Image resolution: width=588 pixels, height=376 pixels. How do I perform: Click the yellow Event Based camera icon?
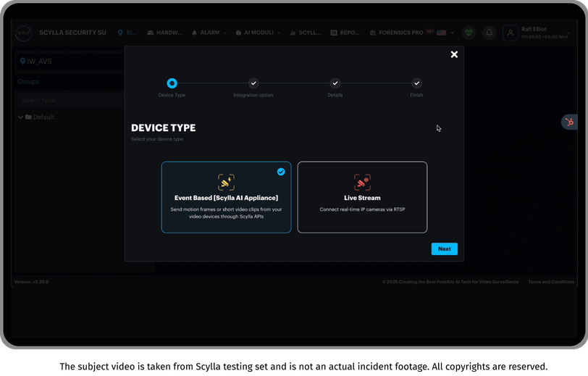pyautogui.click(x=226, y=183)
